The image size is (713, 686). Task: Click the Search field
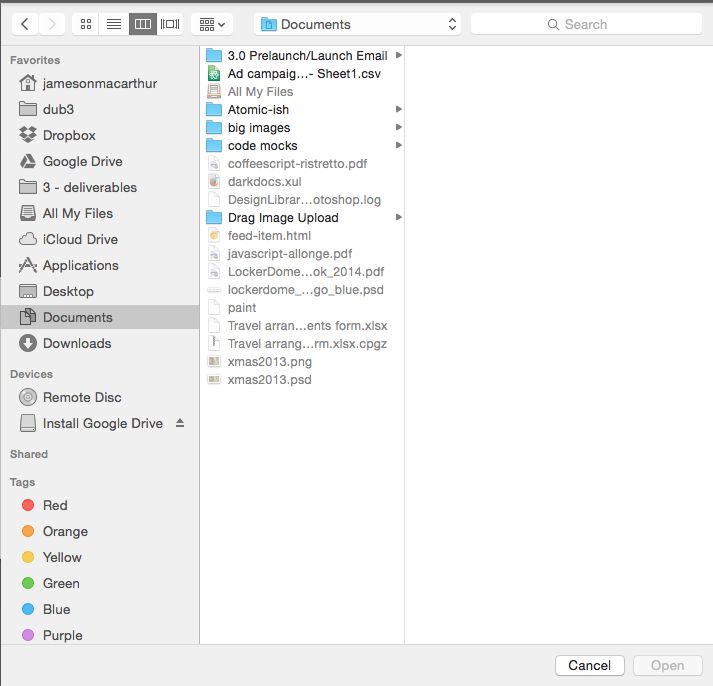pos(585,24)
